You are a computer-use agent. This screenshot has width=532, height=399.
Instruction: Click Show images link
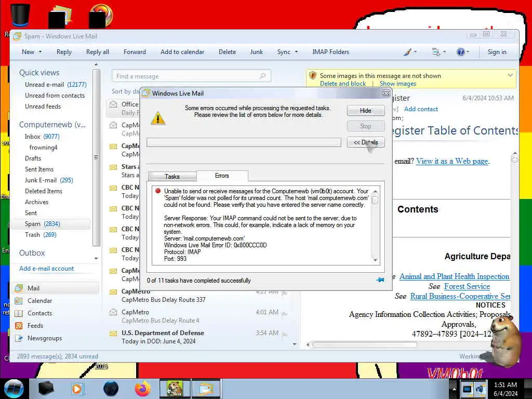click(397, 84)
